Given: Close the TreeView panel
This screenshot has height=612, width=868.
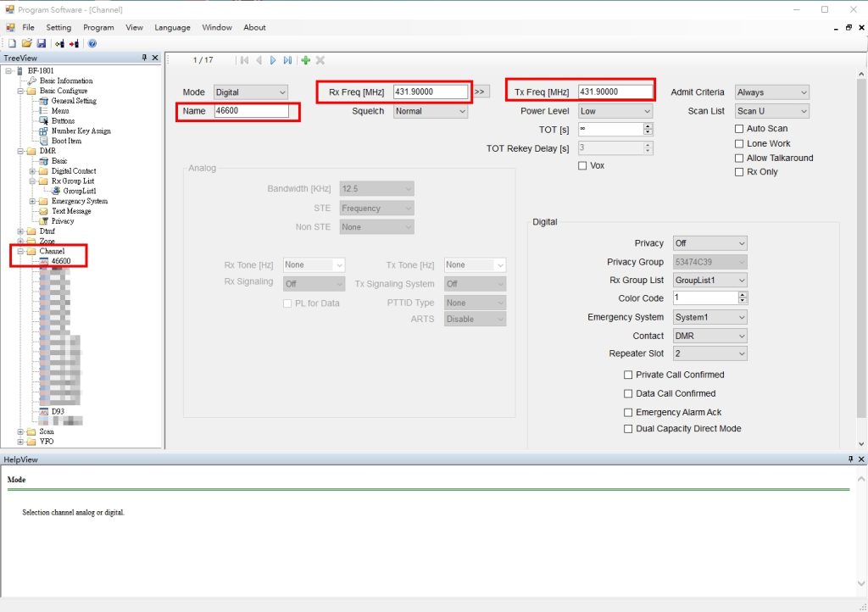Looking at the screenshot, I should coord(155,58).
